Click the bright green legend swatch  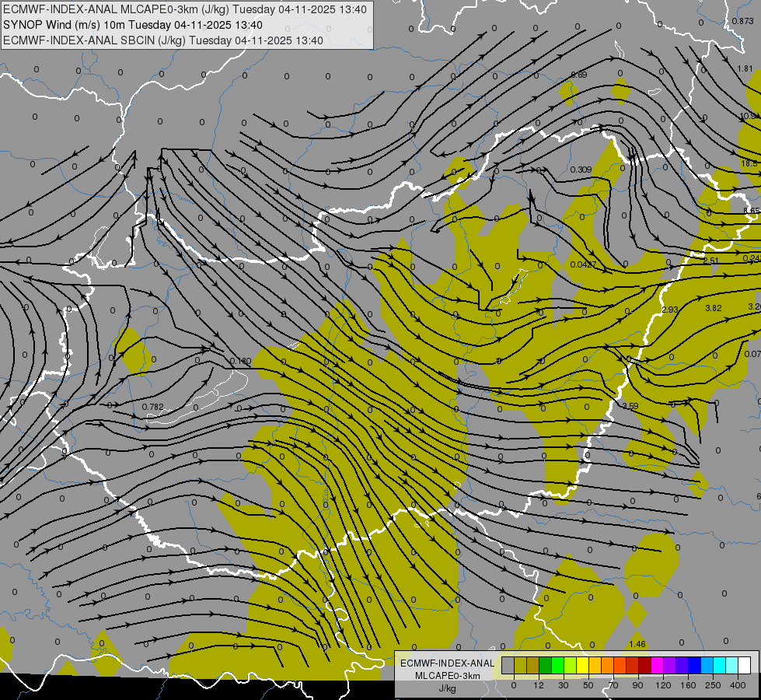point(557,665)
